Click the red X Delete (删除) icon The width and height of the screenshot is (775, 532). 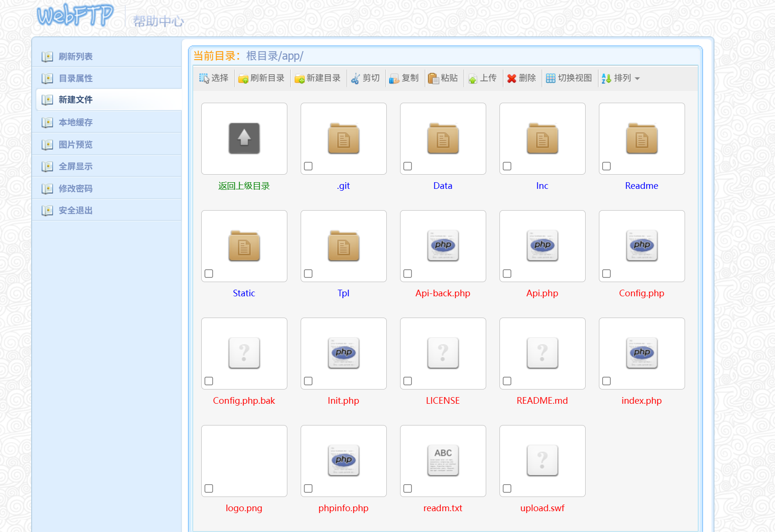(x=512, y=79)
